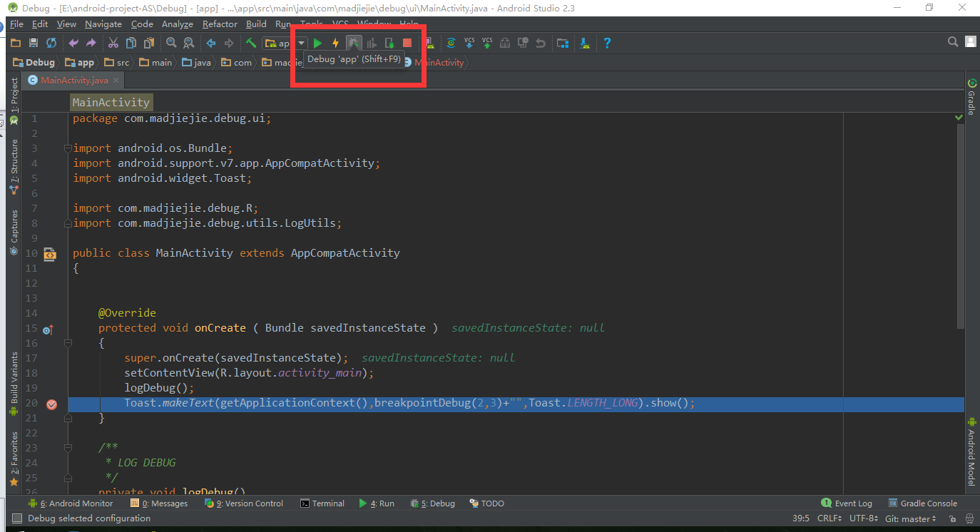This screenshot has width=980, height=532.
Task: Revert changes with curved arrow icon
Action: [x=540, y=43]
